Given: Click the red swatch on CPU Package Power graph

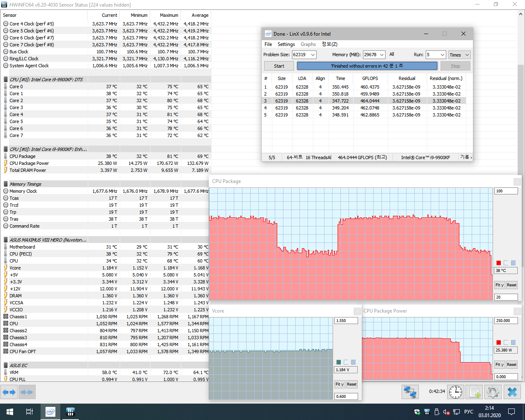Looking at the screenshot, I should click(499, 342).
